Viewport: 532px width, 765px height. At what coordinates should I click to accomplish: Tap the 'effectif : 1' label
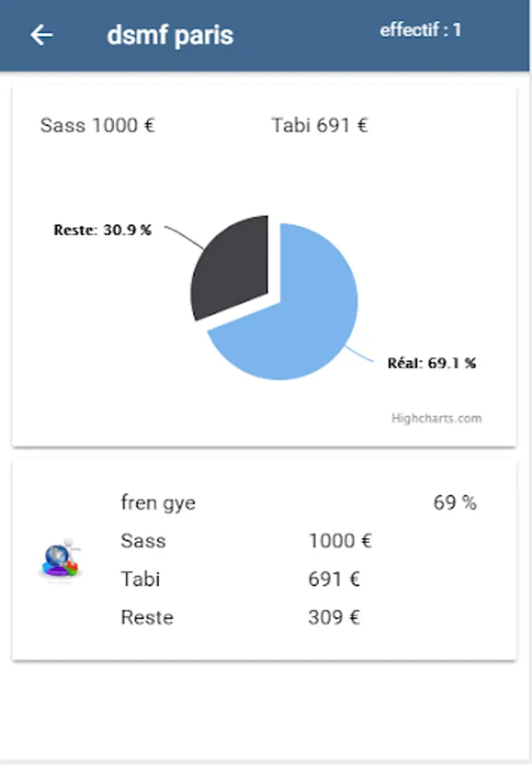click(421, 31)
